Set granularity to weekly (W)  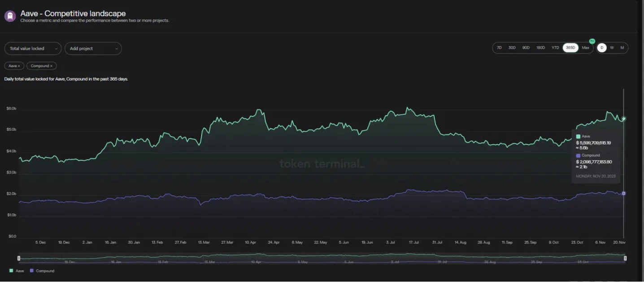(x=612, y=48)
